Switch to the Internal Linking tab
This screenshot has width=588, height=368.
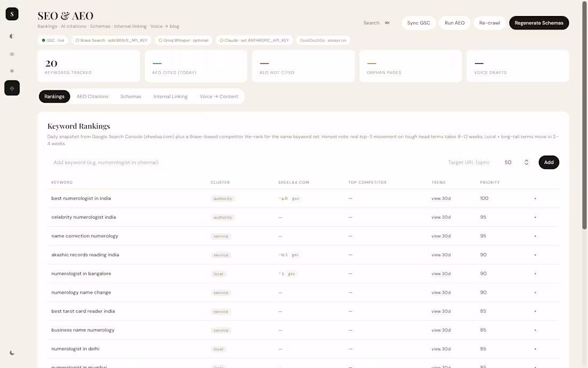point(170,96)
